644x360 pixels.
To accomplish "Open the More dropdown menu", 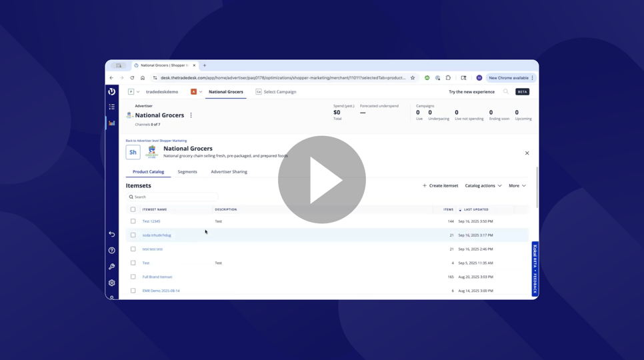I will pos(517,186).
